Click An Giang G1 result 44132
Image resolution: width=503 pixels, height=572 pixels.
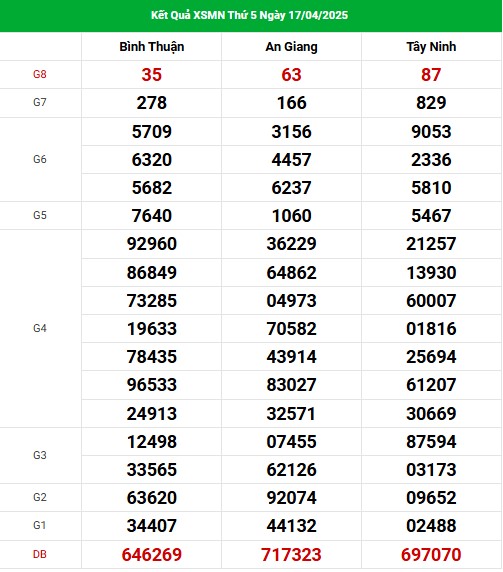tap(291, 526)
